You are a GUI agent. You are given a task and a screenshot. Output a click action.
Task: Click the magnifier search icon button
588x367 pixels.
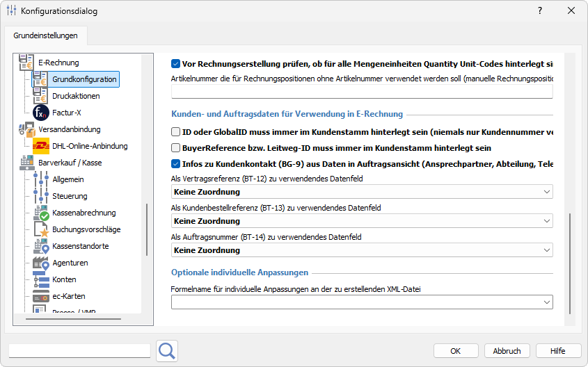(167, 351)
